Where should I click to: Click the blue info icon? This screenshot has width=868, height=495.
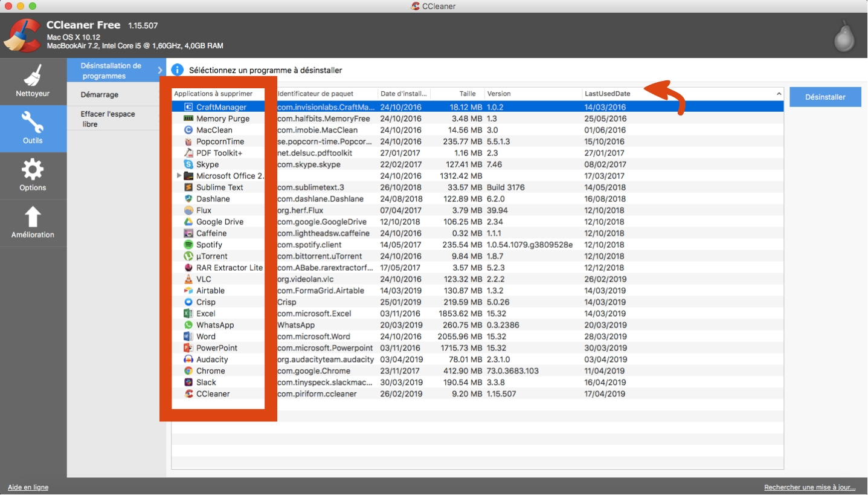(178, 70)
